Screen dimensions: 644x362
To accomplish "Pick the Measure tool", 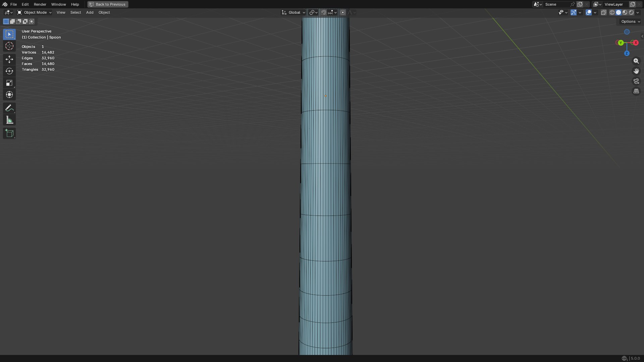I will [9, 120].
